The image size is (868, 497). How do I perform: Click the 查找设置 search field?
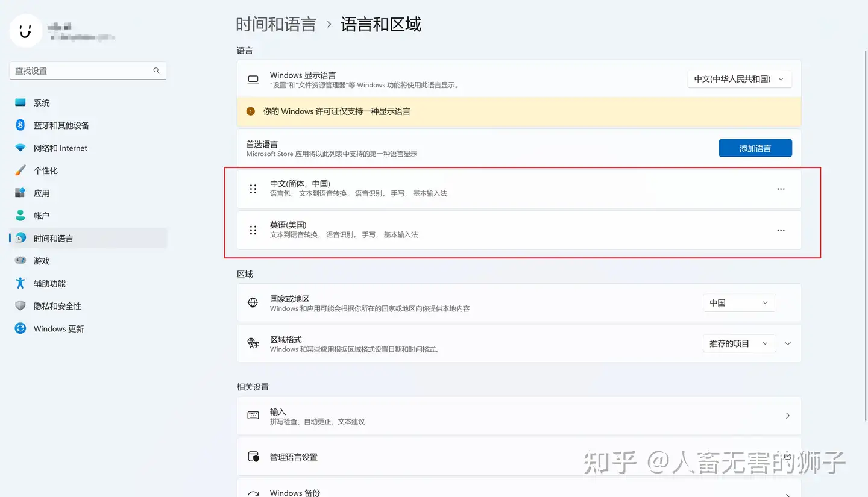[88, 70]
